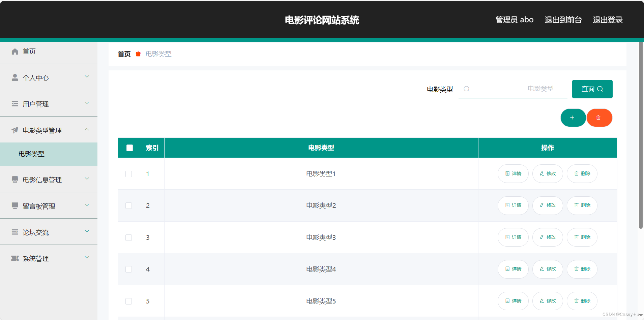644x320 pixels.
Task: Expand the 个人中心 chevron
Action: tap(87, 76)
